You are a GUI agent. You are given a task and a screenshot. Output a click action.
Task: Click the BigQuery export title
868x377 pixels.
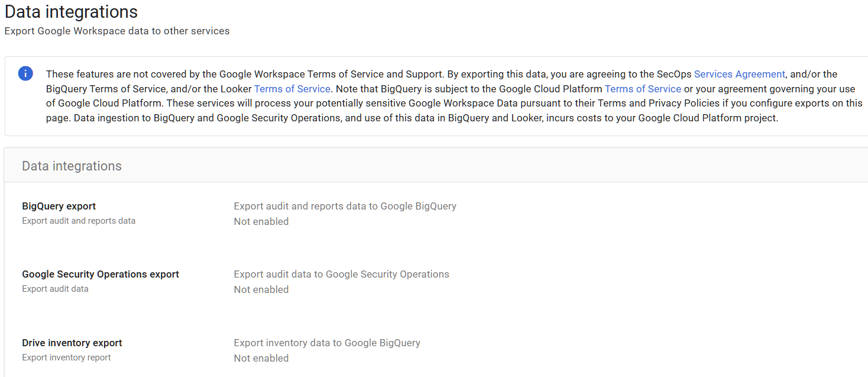pyautogui.click(x=59, y=206)
